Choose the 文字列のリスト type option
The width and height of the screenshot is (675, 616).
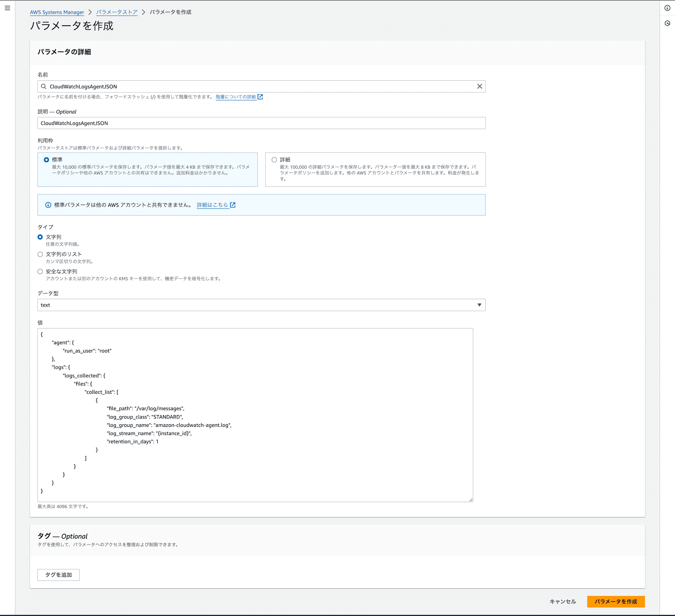click(40, 254)
